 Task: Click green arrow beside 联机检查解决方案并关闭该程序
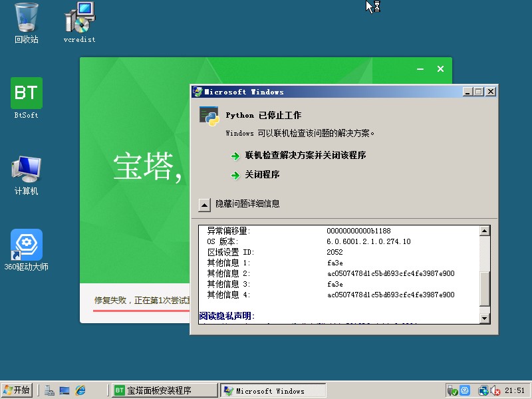click(x=235, y=156)
